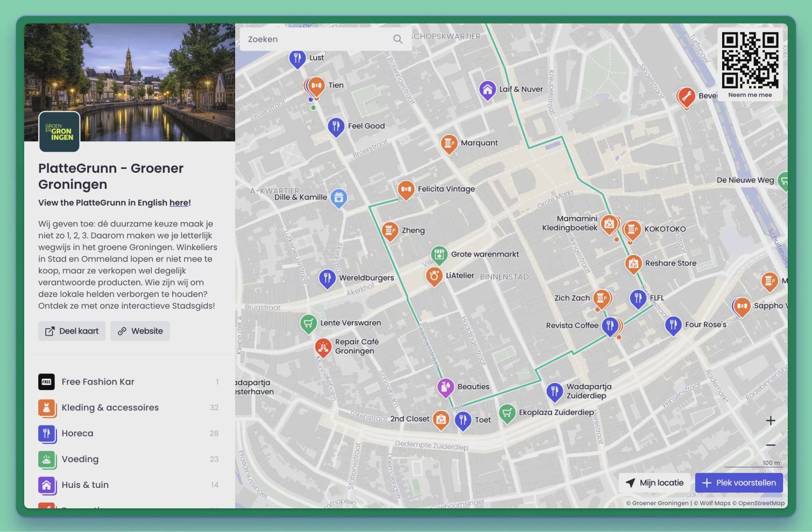Select Kleding & accessoires category
Viewport: 812px width, 532px height.
[110, 408]
